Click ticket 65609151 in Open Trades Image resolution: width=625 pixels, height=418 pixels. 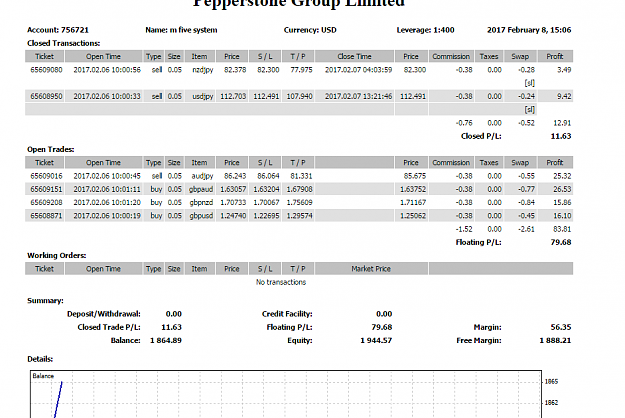pos(46,189)
